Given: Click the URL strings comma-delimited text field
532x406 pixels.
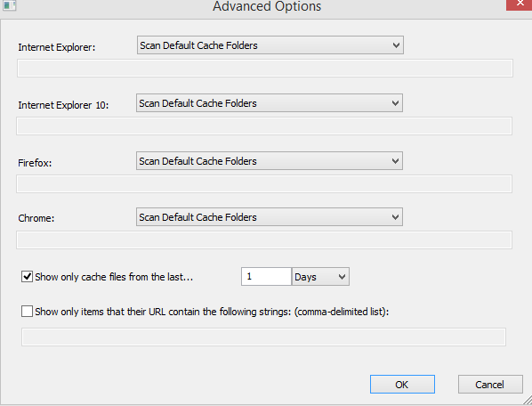Looking at the screenshot, I should click(263, 337).
